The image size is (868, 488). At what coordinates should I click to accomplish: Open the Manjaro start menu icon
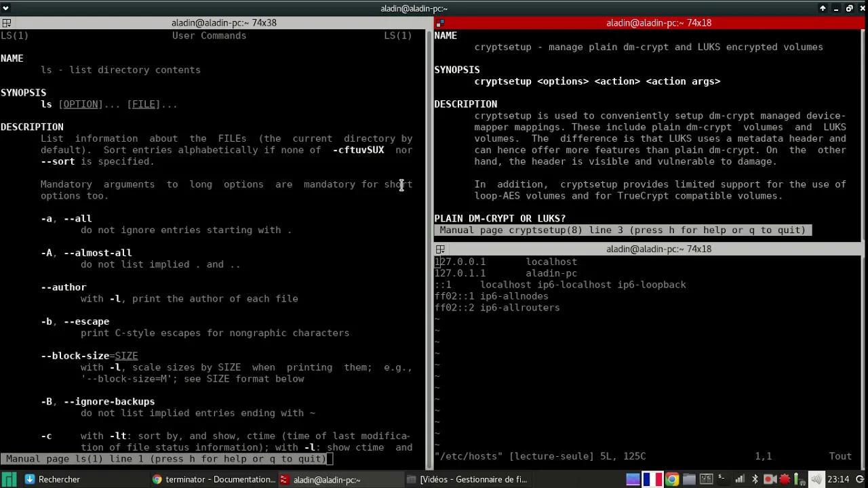(8, 480)
